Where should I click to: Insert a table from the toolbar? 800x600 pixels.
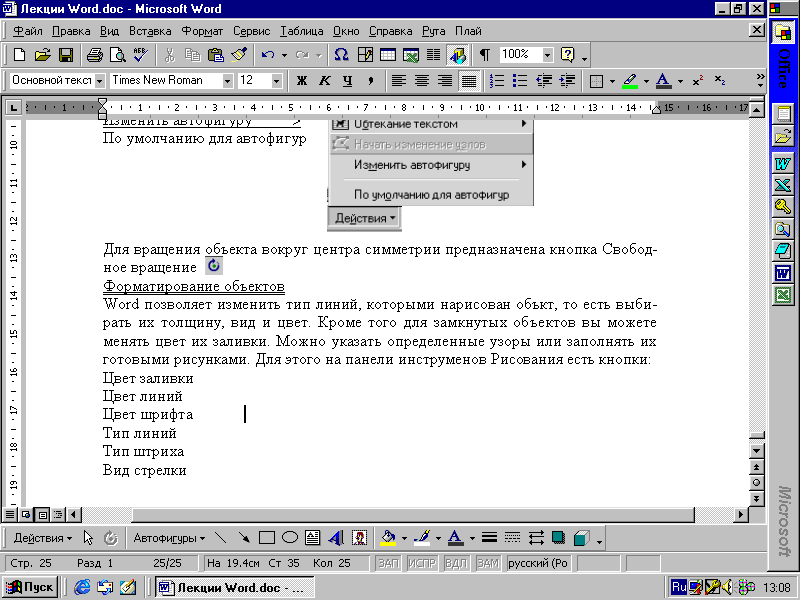pyautogui.click(x=388, y=55)
